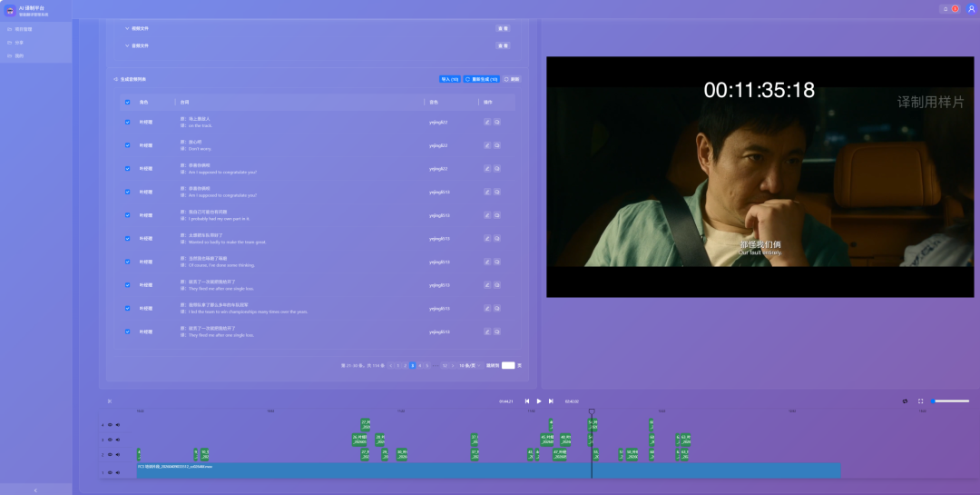The width and height of the screenshot is (980, 495).
Task: Edit "I probably had my own part" row
Action: click(487, 215)
